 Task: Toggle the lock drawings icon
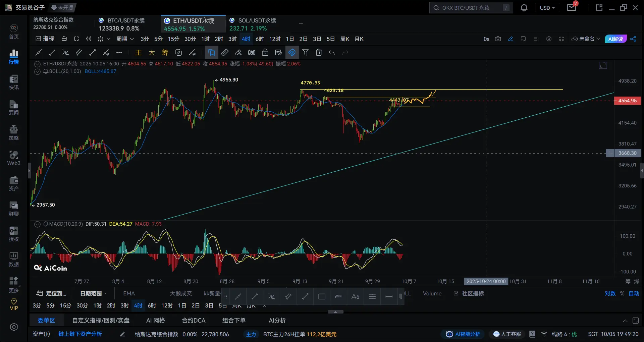[265, 52]
